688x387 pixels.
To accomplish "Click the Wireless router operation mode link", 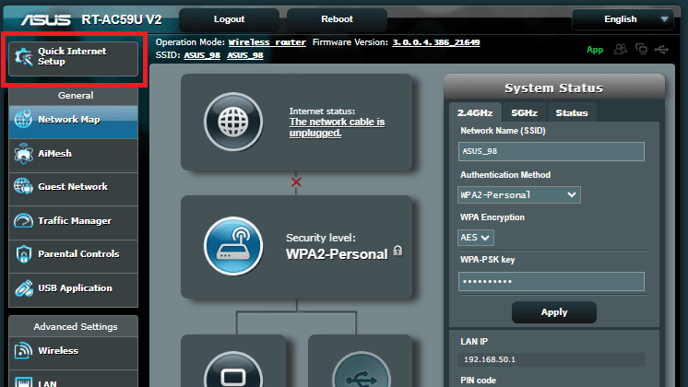I will pyautogui.click(x=267, y=42).
